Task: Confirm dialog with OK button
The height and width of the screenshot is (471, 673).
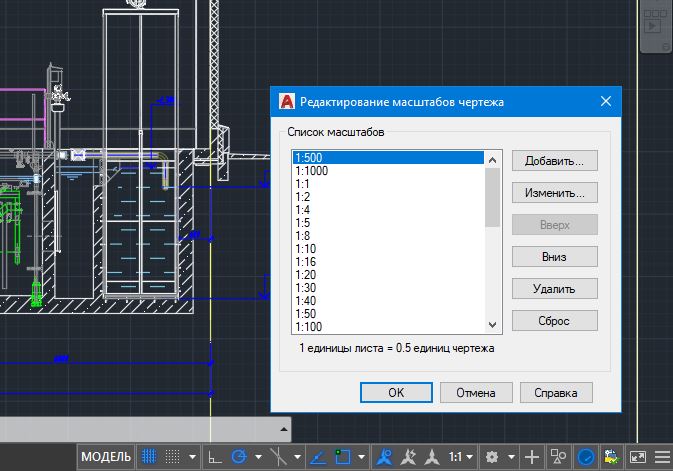Action: click(x=396, y=392)
